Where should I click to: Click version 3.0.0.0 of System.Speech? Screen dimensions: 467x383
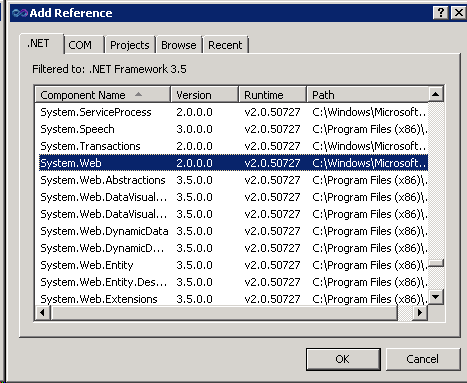pyautogui.click(x=194, y=129)
